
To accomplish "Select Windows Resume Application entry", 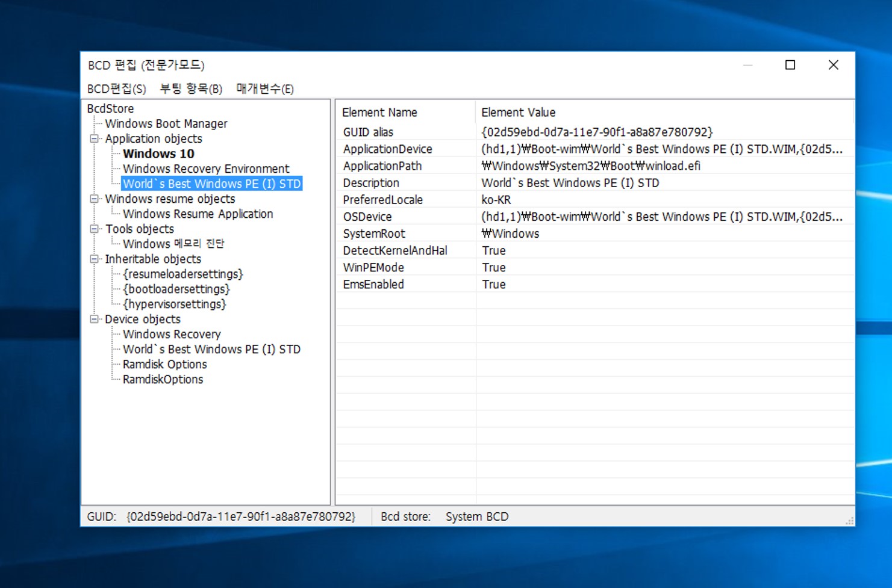I will (198, 214).
